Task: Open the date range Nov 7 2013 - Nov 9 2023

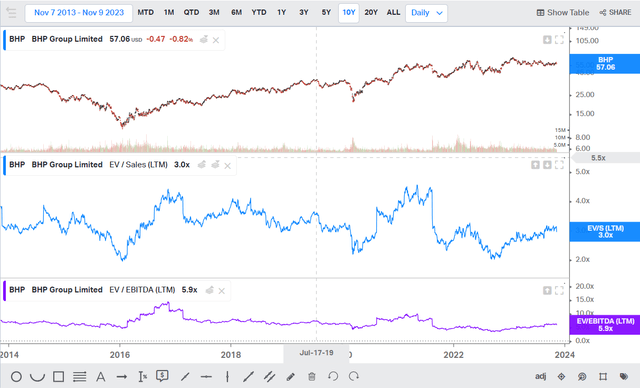Action: pyautogui.click(x=79, y=13)
